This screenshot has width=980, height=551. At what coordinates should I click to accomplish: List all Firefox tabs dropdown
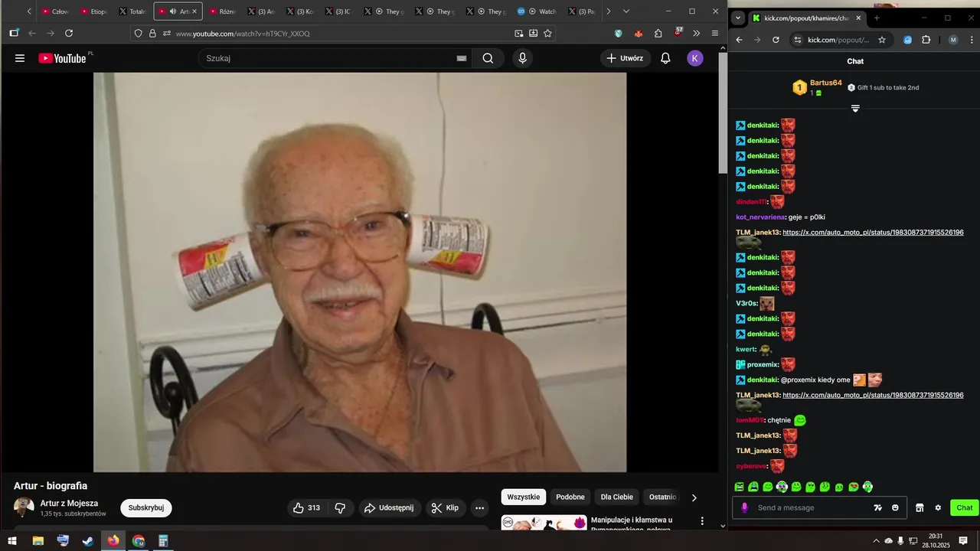tap(626, 11)
